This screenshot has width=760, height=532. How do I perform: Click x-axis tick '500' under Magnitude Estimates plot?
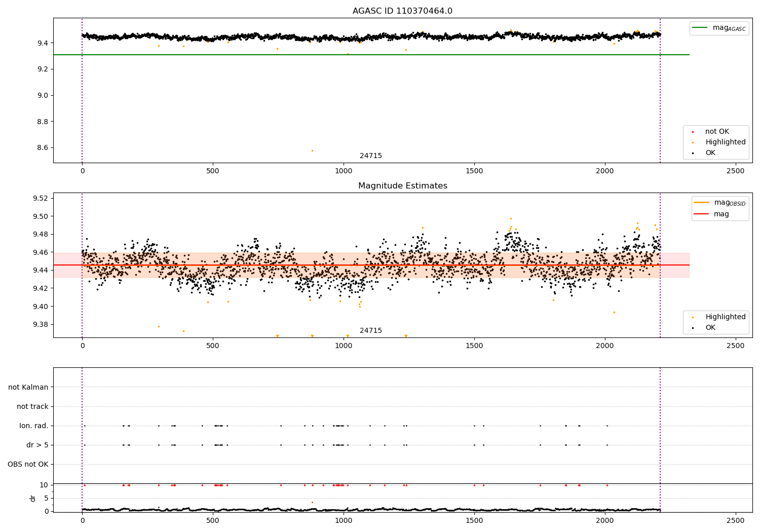click(x=213, y=346)
